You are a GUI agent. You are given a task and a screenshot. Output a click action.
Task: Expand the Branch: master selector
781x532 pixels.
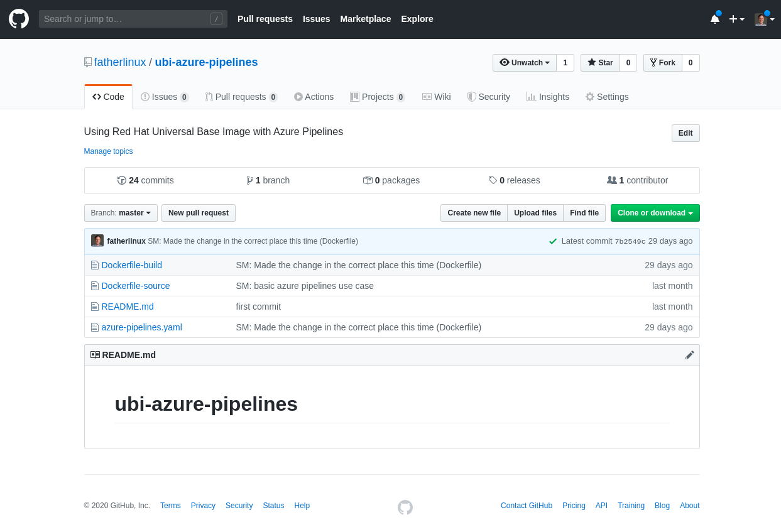coord(121,213)
